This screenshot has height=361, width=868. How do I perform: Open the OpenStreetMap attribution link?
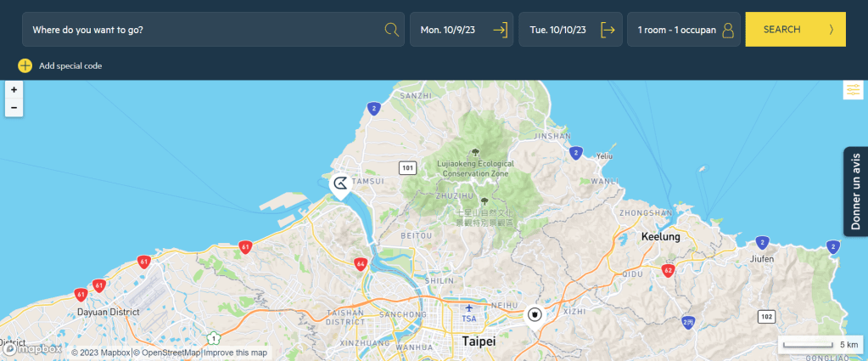pyautogui.click(x=168, y=353)
